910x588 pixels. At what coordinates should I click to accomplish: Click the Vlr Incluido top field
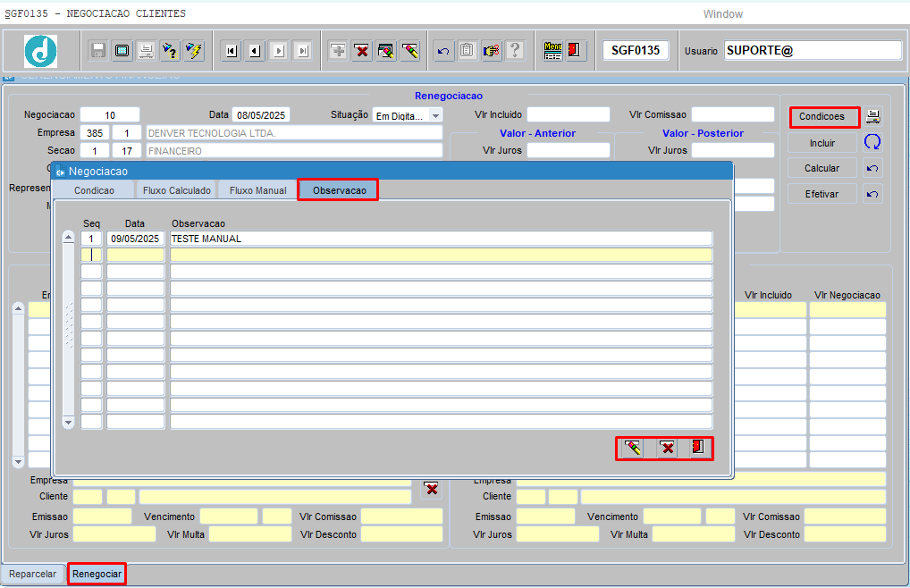point(569,114)
